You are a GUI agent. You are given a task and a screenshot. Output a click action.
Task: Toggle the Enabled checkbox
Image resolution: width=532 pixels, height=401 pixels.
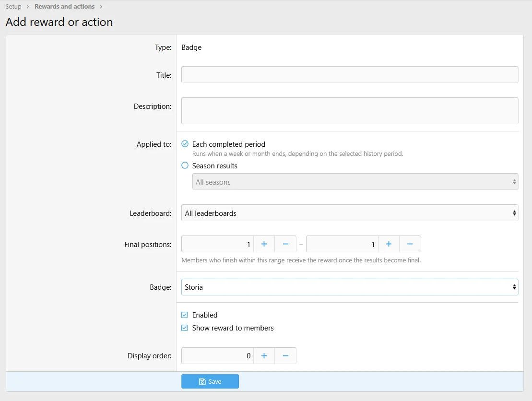coord(185,315)
